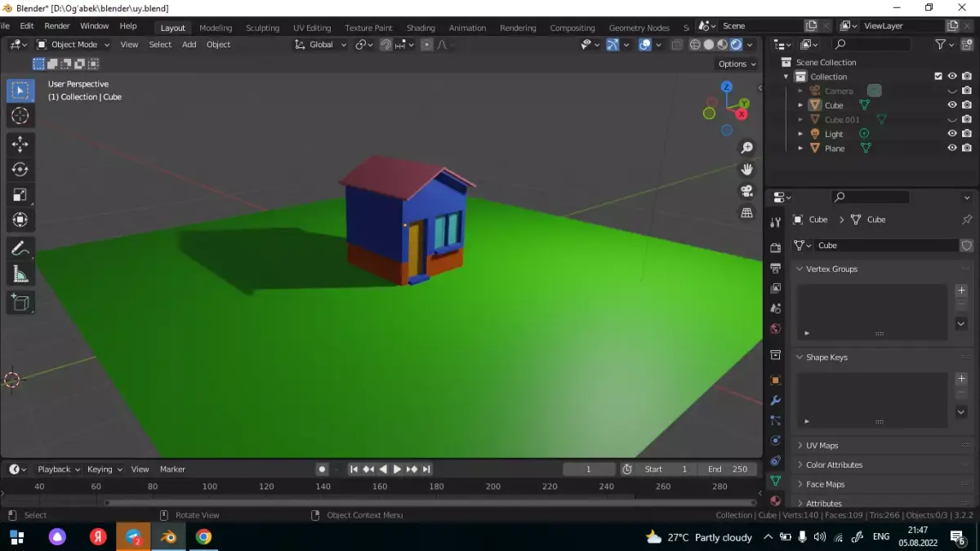Screen dimensions: 980x551
Task: Switch perspective/orthographic with grid icon
Action: click(x=746, y=212)
